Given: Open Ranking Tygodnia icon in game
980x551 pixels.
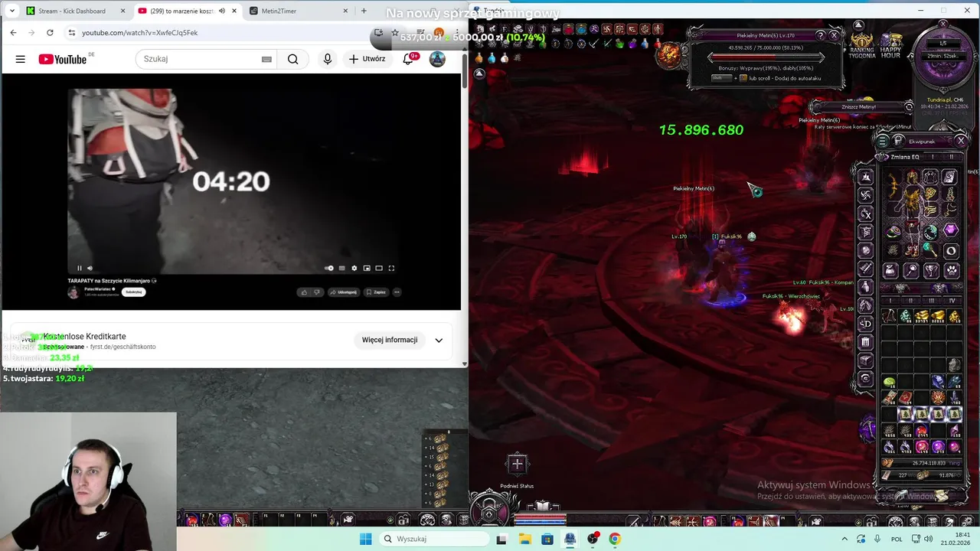Looking at the screenshot, I should pyautogui.click(x=863, y=44).
